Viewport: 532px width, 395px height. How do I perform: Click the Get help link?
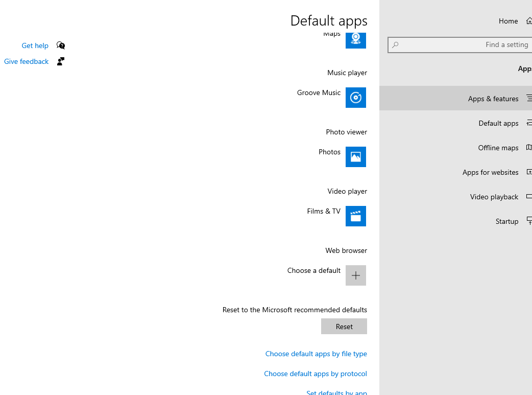click(35, 45)
